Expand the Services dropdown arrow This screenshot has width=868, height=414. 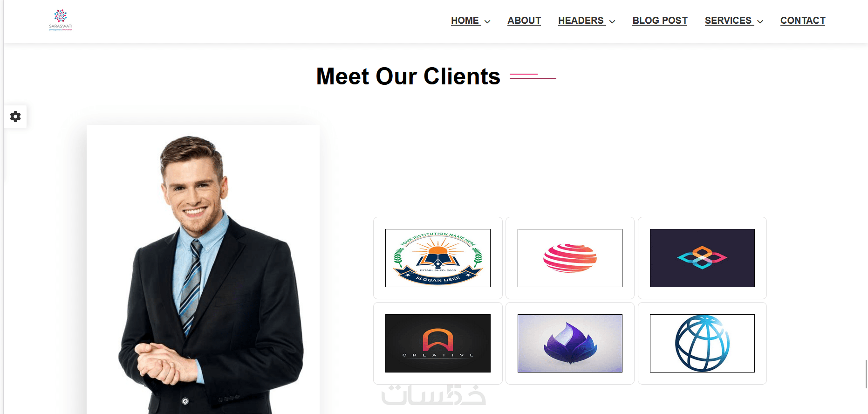click(x=760, y=21)
